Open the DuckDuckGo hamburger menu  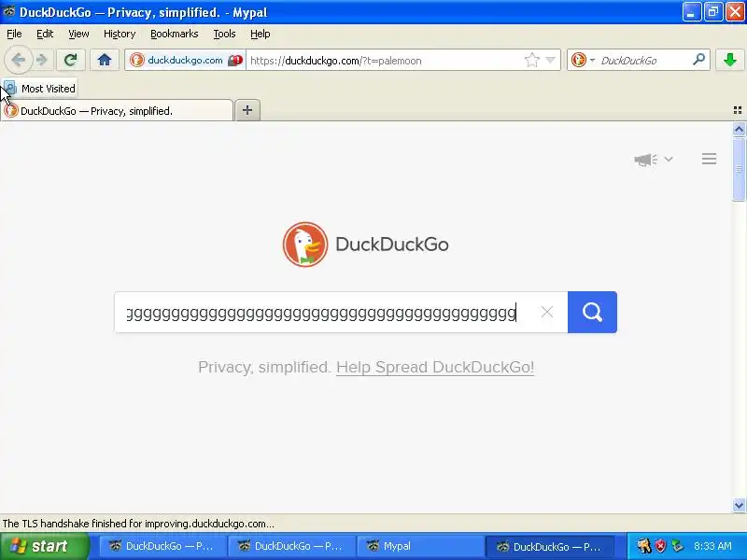click(x=709, y=159)
